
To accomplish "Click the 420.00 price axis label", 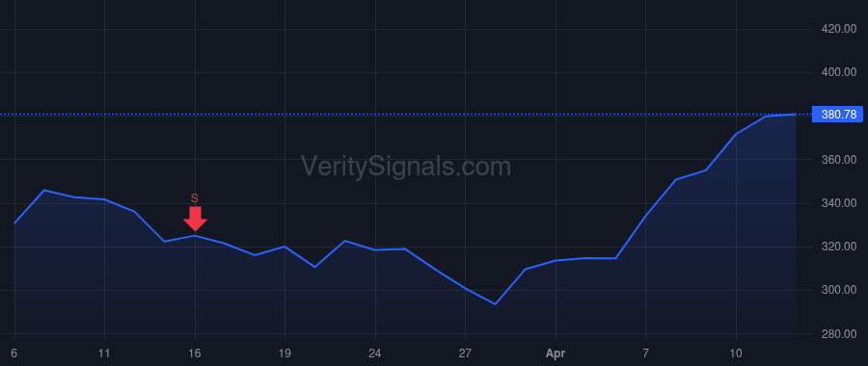I will 839,29.
